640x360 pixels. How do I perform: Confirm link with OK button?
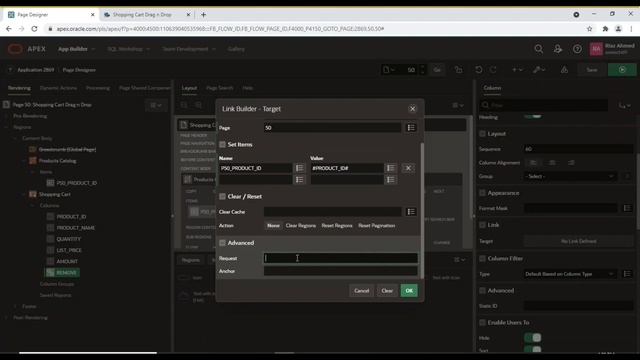click(409, 291)
